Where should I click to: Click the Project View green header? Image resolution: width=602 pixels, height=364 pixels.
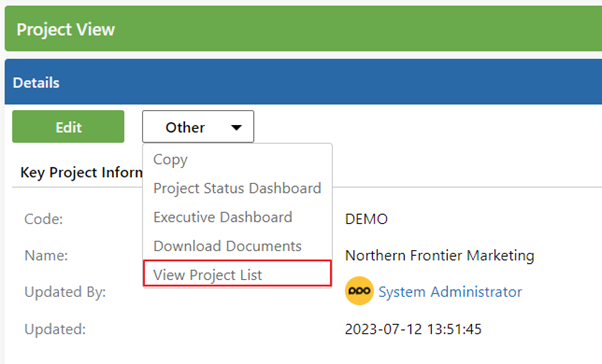303,28
